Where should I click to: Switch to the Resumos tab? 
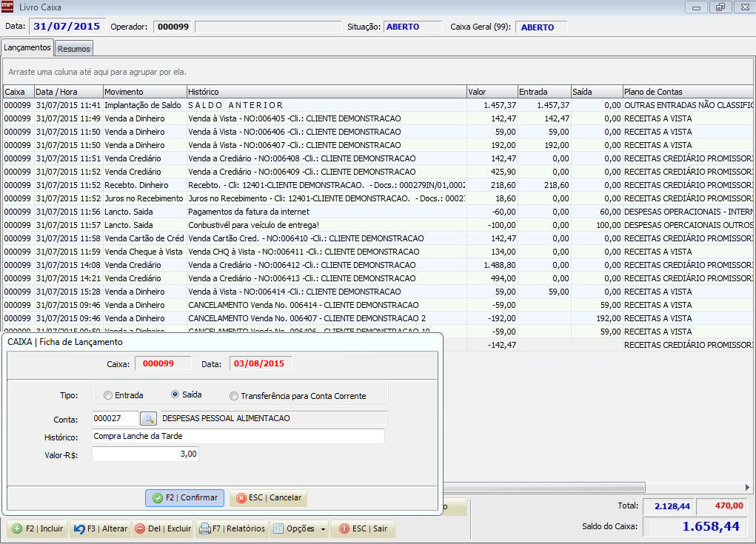(74, 49)
